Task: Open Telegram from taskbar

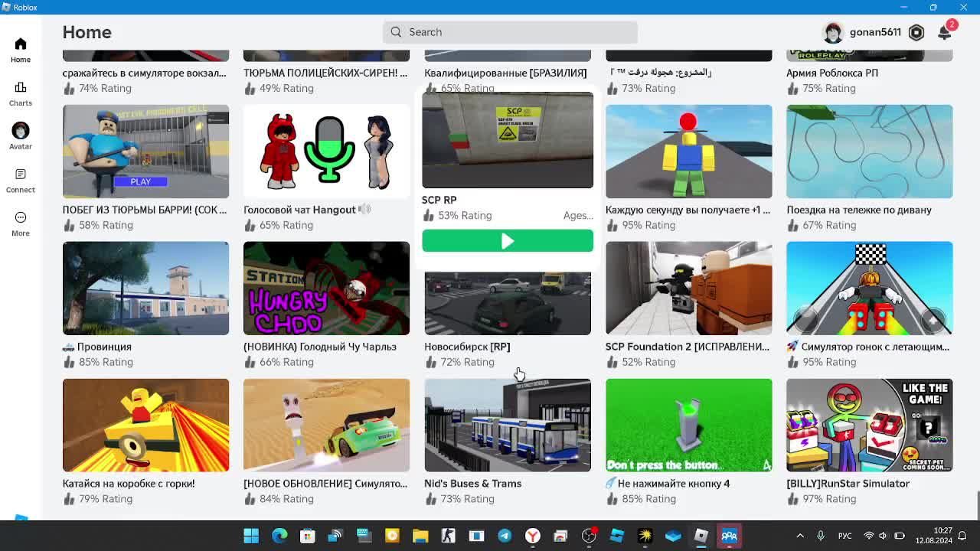Action: point(505,536)
